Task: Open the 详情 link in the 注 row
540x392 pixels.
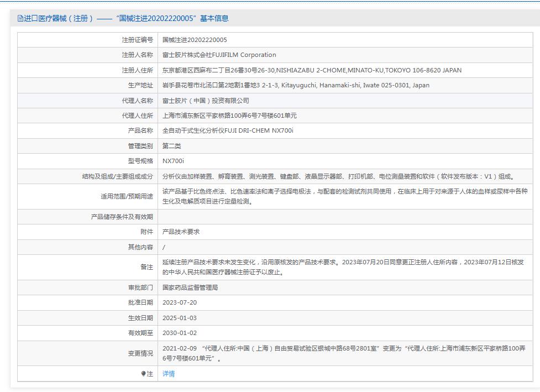Action: [169, 374]
